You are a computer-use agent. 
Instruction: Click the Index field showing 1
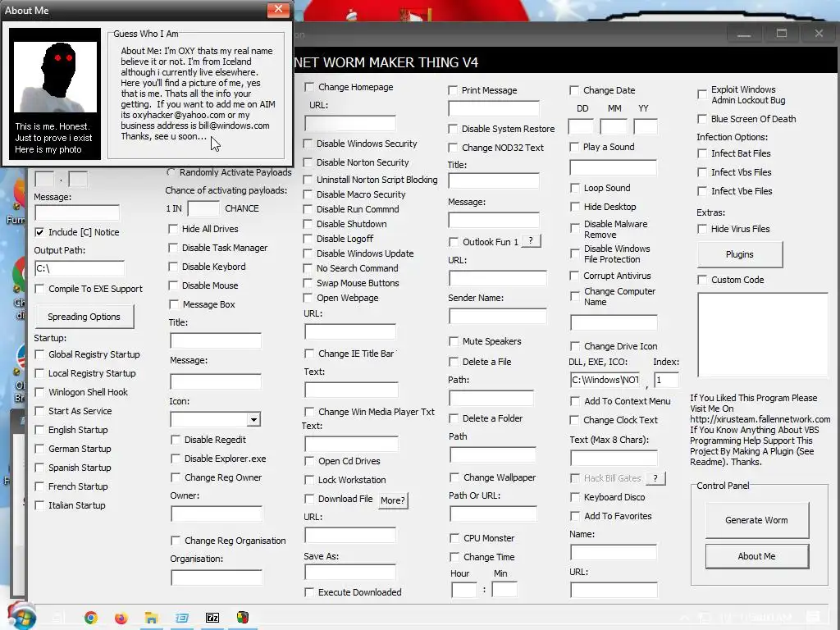(666, 380)
